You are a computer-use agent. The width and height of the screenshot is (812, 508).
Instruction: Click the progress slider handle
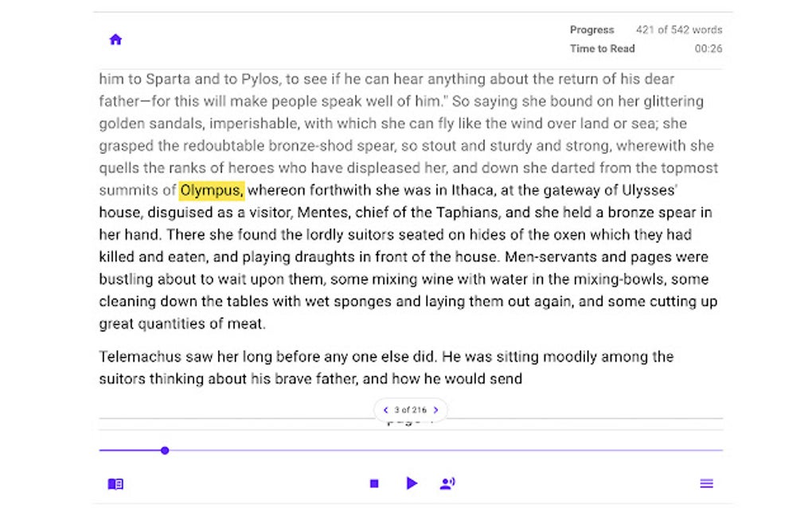164,450
